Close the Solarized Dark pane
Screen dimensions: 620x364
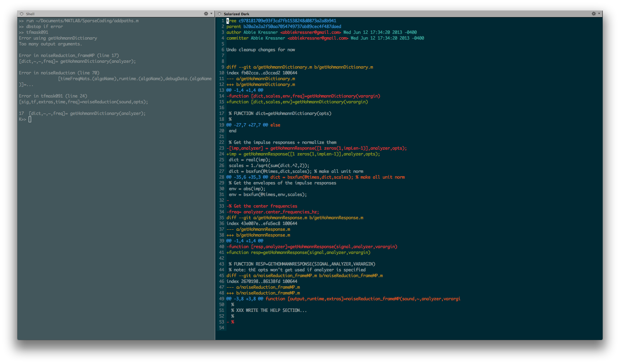219,14
